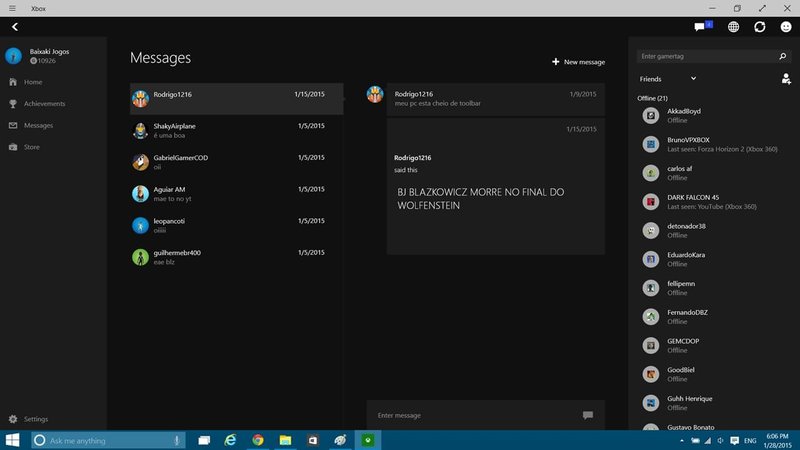800x450 pixels.
Task: Click the Xbox app taskbar icon
Action: point(368,440)
